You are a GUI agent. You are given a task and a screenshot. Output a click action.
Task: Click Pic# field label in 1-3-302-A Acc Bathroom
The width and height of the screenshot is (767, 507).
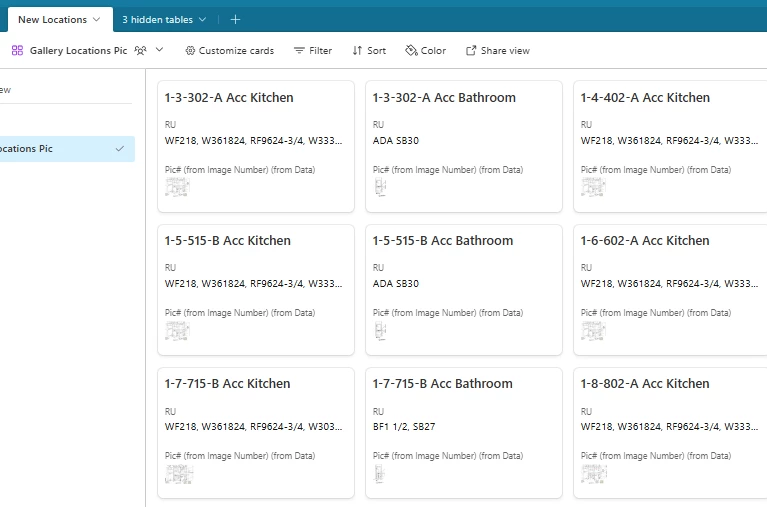[x=448, y=170]
